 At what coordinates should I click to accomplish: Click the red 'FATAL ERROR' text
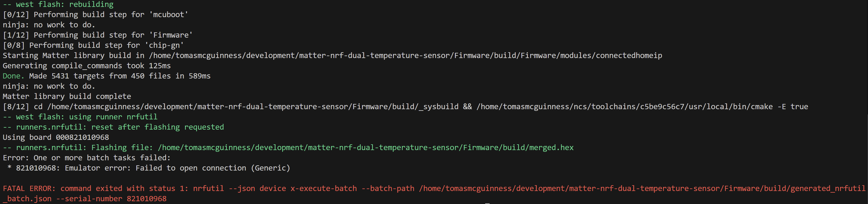29,189
